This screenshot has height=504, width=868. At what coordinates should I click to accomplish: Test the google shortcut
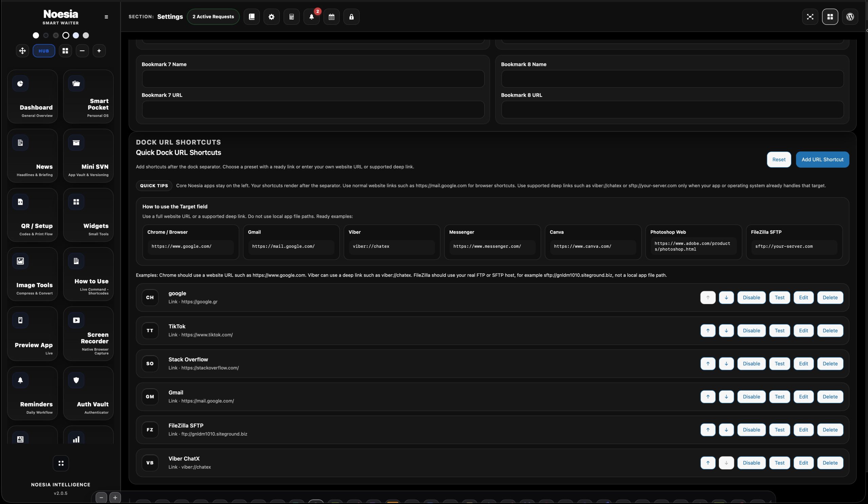pyautogui.click(x=780, y=298)
